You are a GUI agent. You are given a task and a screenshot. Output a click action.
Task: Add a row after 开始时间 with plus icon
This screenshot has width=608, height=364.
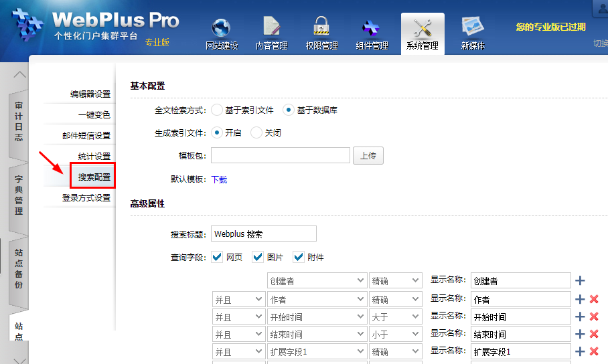pyautogui.click(x=580, y=316)
